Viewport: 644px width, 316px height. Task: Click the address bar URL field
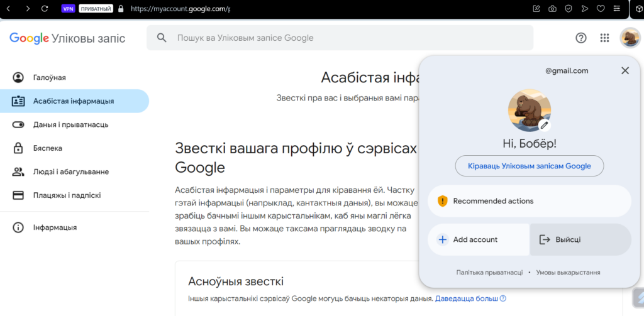coord(180,9)
